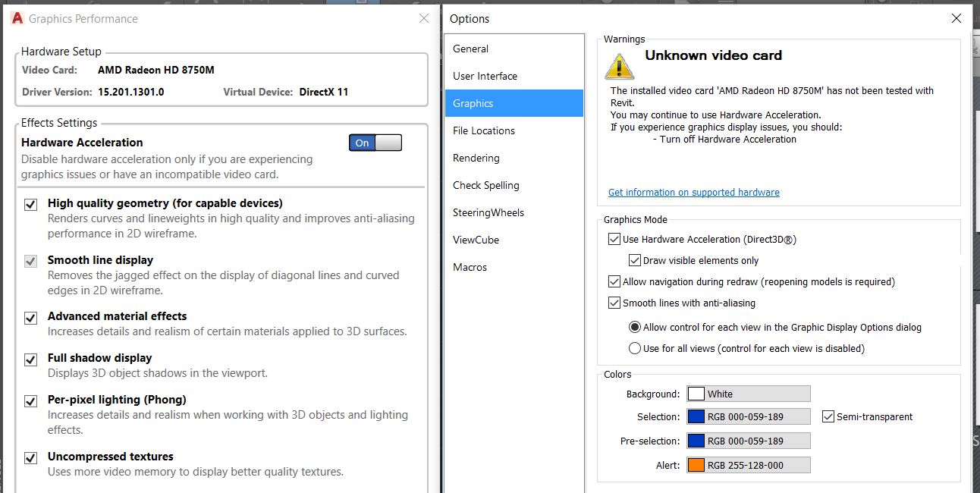Toggle Draw visible elements only checkbox
The image size is (980, 493).
(635, 260)
